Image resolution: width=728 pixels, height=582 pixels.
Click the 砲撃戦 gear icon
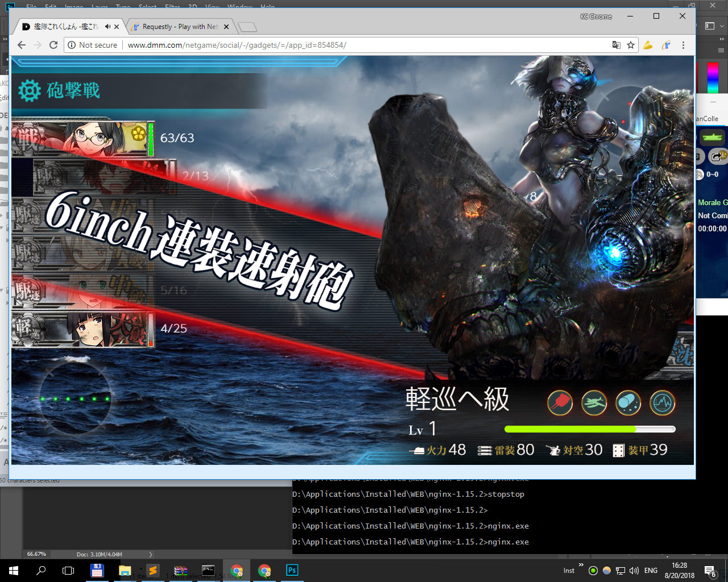(x=30, y=90)
